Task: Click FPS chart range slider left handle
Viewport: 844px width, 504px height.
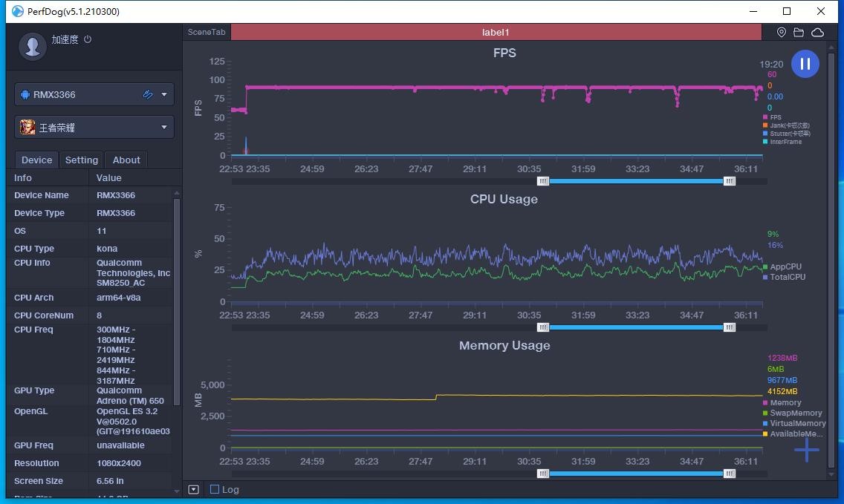Action: tap(543, 181)
